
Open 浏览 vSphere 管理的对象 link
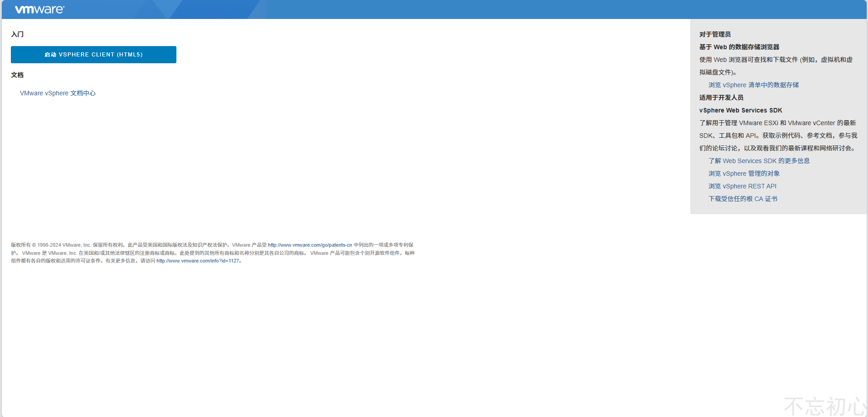click(744, 173)
